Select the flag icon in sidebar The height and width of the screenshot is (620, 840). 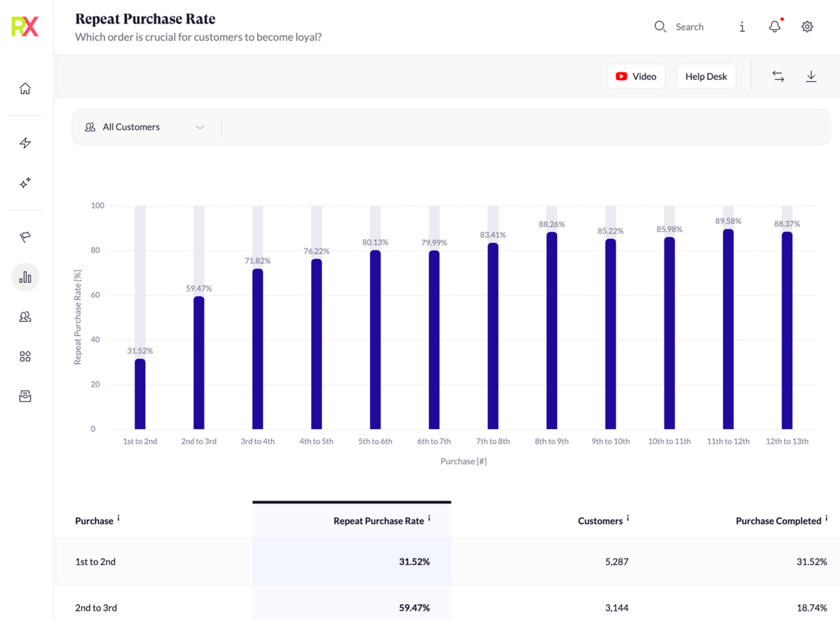(x=25, y=237)
